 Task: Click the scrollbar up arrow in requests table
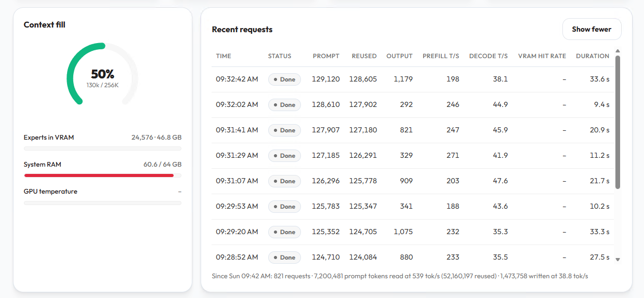coord(617,51)
